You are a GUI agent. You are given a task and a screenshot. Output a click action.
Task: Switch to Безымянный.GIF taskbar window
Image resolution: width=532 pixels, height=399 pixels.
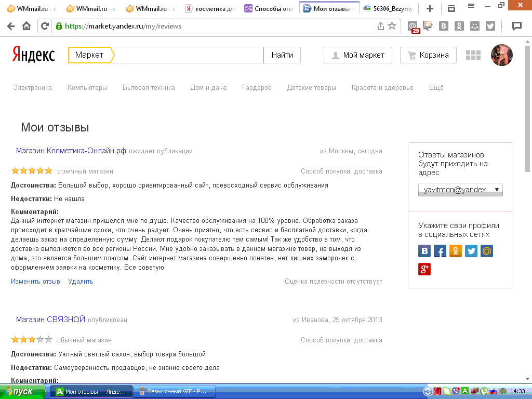click(175, 392)
